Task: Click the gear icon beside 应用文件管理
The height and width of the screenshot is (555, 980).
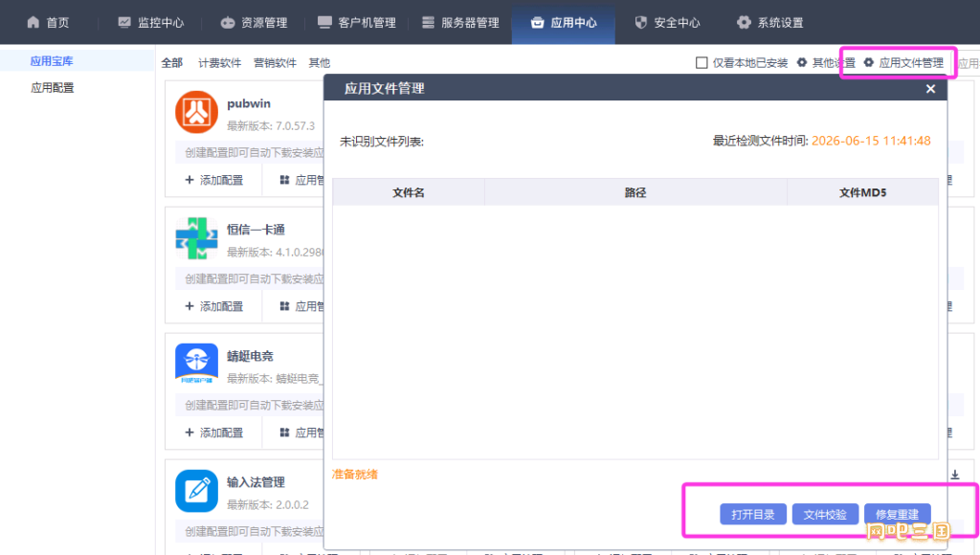Action: coord(869,62)
